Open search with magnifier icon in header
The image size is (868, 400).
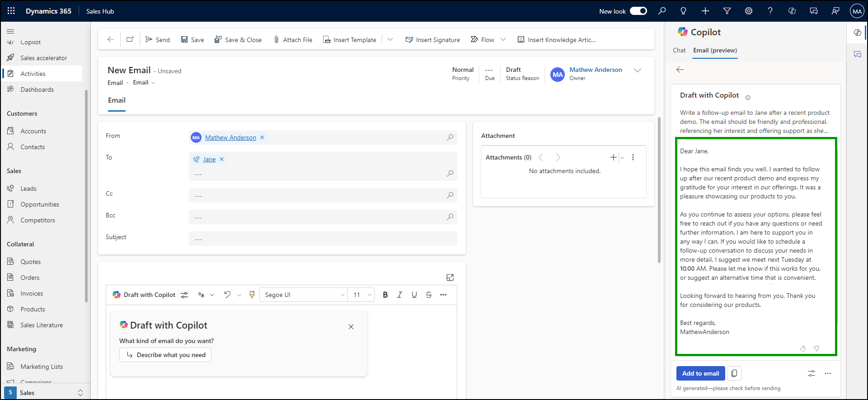pyautogui.click(x=662, y=11)
